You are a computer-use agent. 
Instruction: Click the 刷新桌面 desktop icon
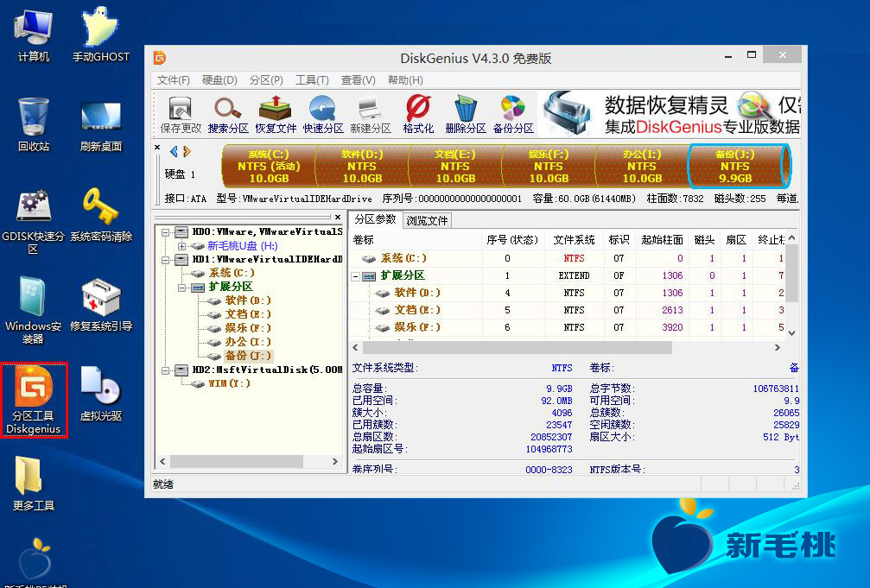(100, 126)
